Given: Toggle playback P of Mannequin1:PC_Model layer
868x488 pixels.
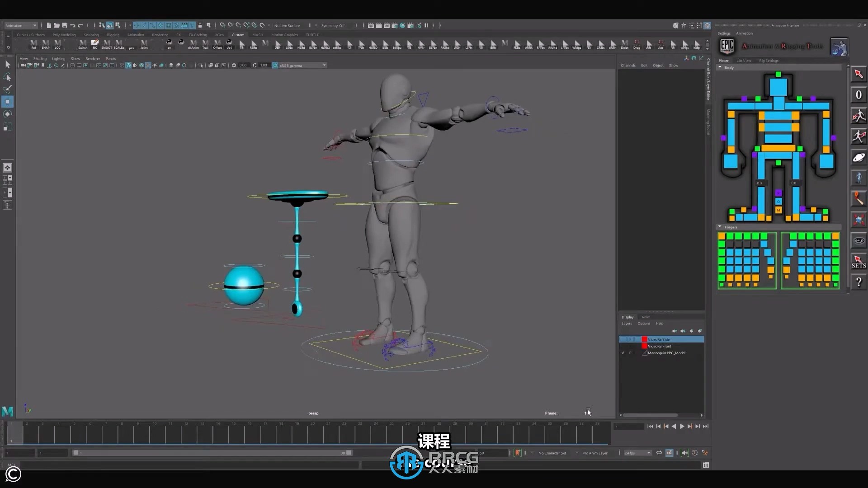Looking at the screenshot, I should (x=630, y=353).
